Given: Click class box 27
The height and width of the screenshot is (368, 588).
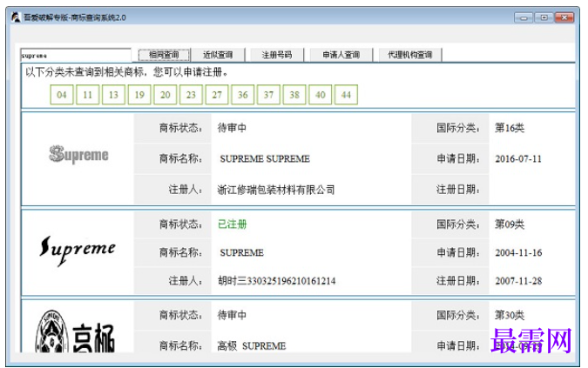Looking at the screenshot, I should [x=217, y=95].
